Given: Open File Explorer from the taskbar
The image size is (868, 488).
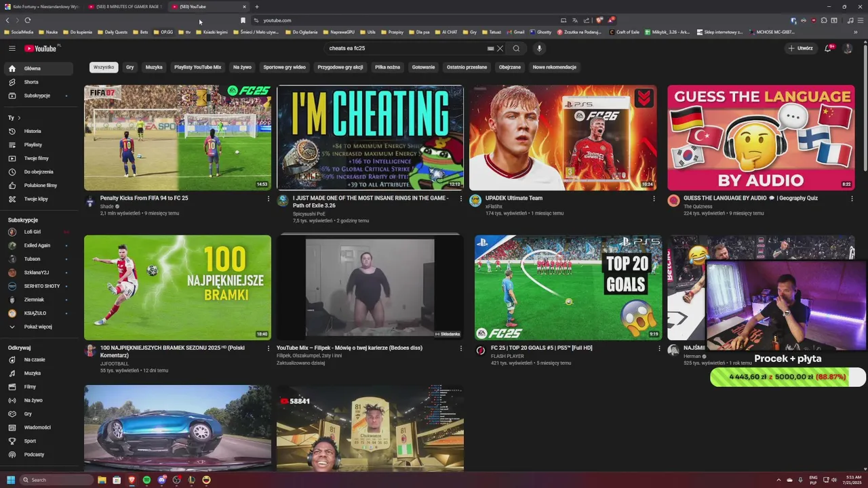Looking at the screenshot, I should pyautogui.click(x=102, y=480).
